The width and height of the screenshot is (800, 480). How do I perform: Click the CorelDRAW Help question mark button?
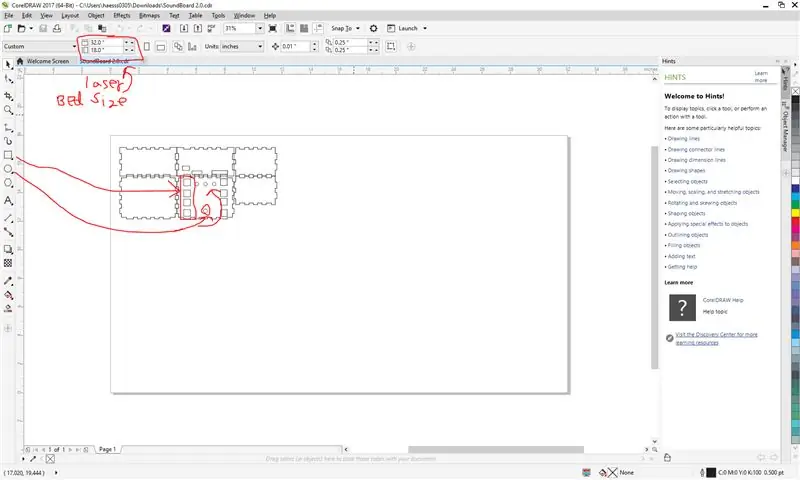tap(682, 307)
